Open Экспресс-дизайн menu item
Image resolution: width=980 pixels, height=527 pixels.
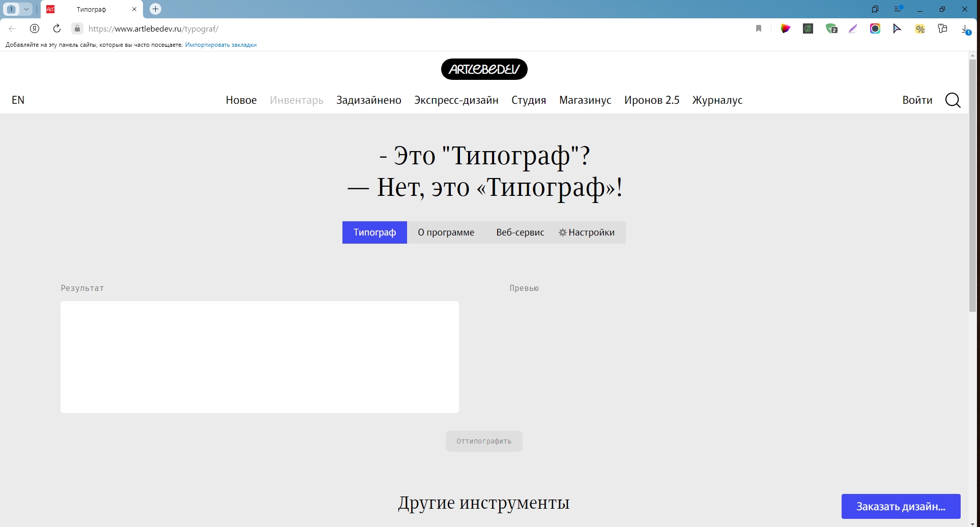click(x=456, y=100)
